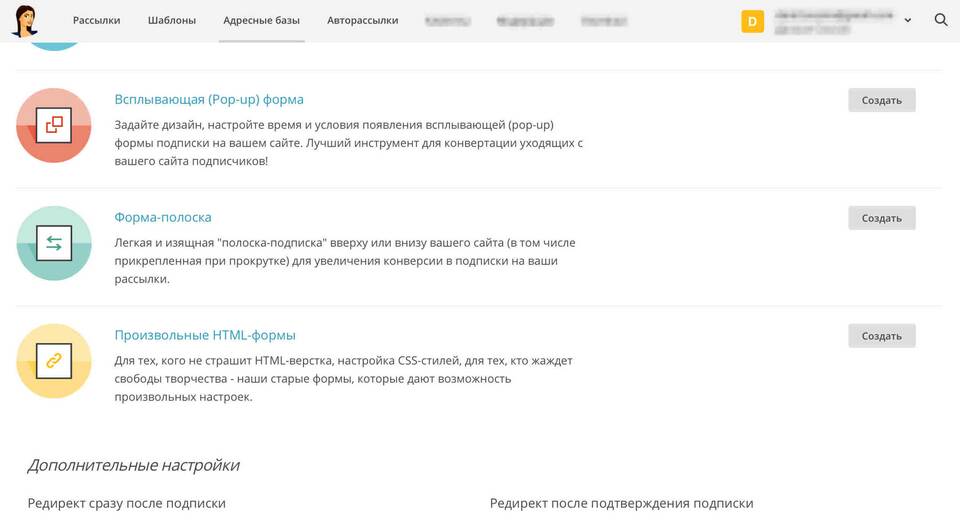Viewport: 960px width, 531px height.
Task: Open the Произвольные HTML-формы link
Action: pos(205,335)
